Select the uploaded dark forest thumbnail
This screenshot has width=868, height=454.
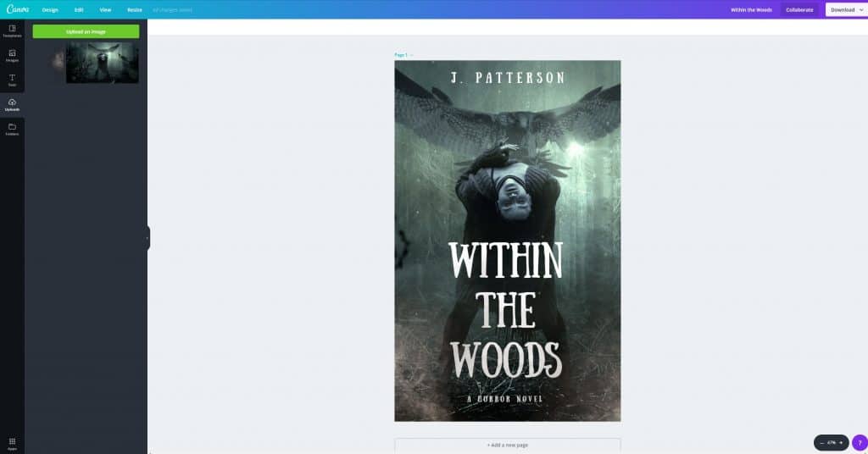103,63
